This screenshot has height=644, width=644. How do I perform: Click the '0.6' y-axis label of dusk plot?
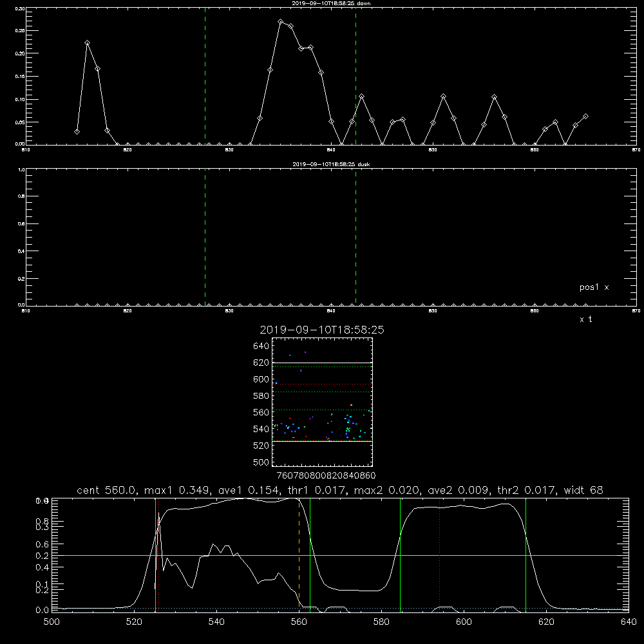click(x=21, y=224)
